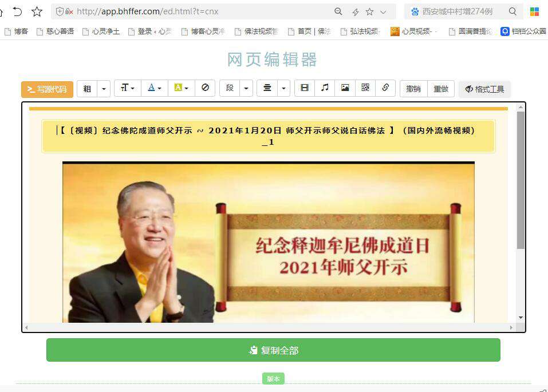This screenshot has height=392, width=548.
Task: Click the editor scrollbar down arrow
Action: point(521,318)
